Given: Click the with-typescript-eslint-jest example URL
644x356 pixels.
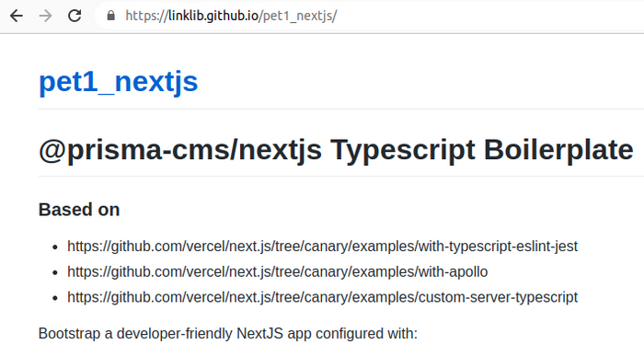Looking at the screenshot, I should [x=322, y=246].
